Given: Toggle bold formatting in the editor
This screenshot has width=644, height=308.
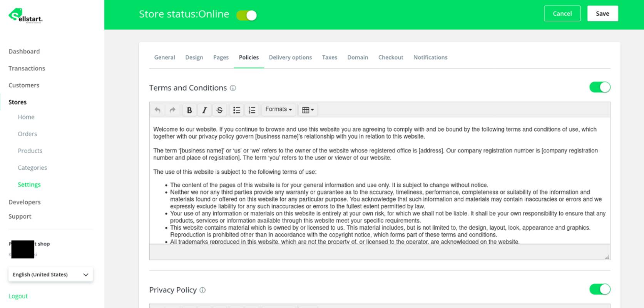Looking at the screenshot, I should (x=189, y=110).
